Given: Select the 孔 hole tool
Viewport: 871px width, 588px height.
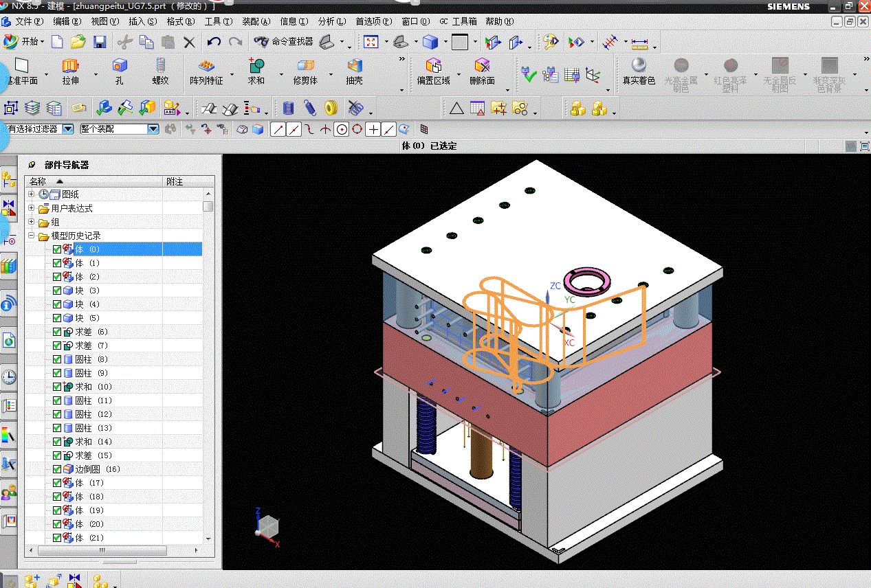Looking at the screenshot, I should click(120, 71).
